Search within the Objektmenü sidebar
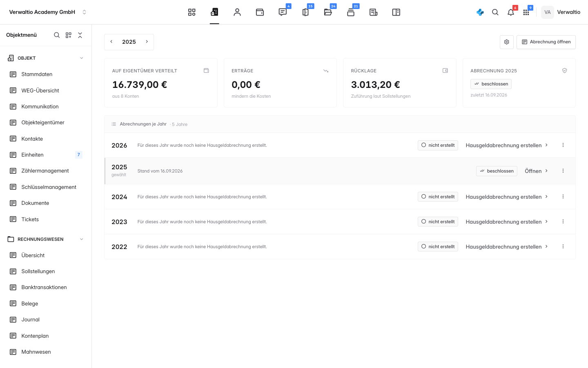 coord(57,35)
